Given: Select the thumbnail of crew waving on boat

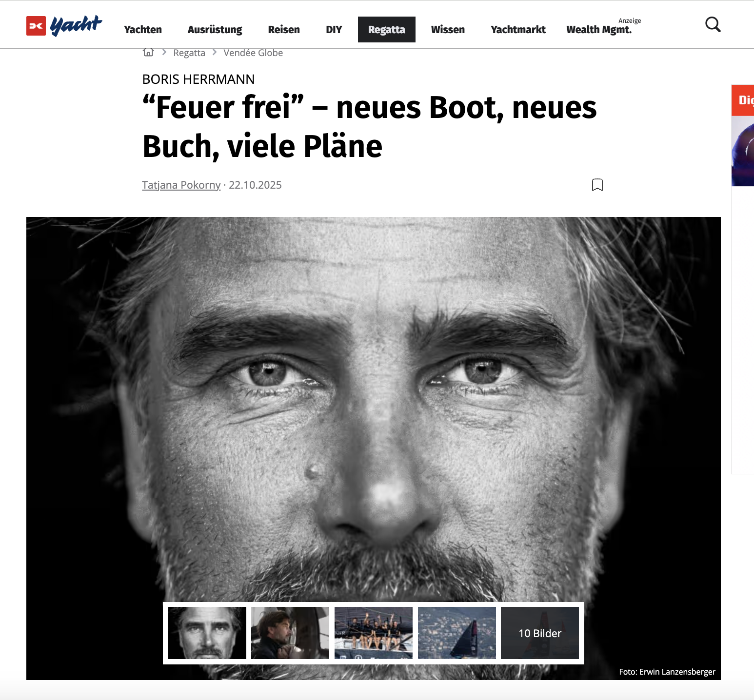Looking at the screenshot, I should [x=374, y=633].
